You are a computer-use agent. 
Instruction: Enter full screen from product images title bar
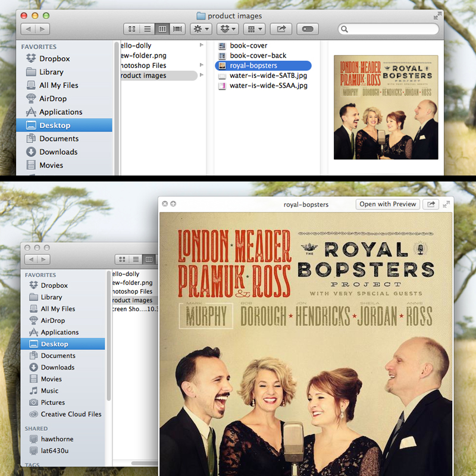[x=437, y=16]
